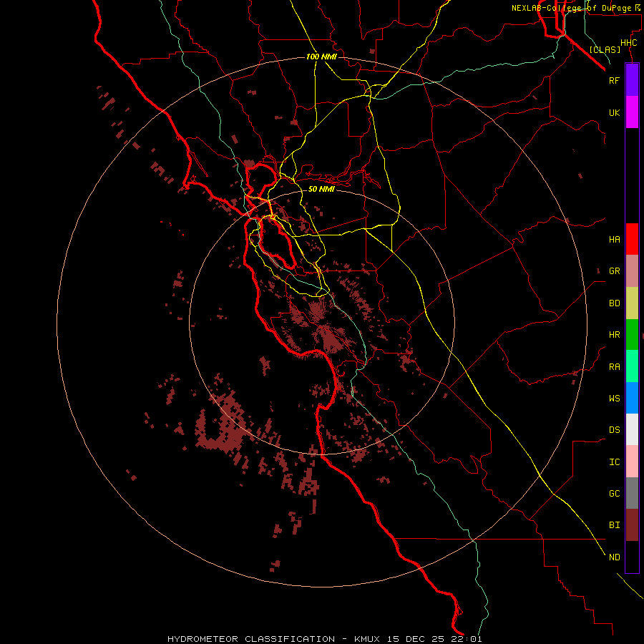Click the ND legend label
Viewport: 644px width, 644px height.
pos(614,557)
